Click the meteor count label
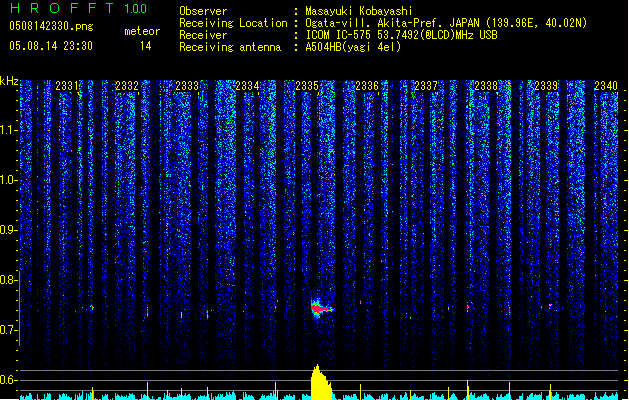Viewport: 629px width, 400px height. 142,31
